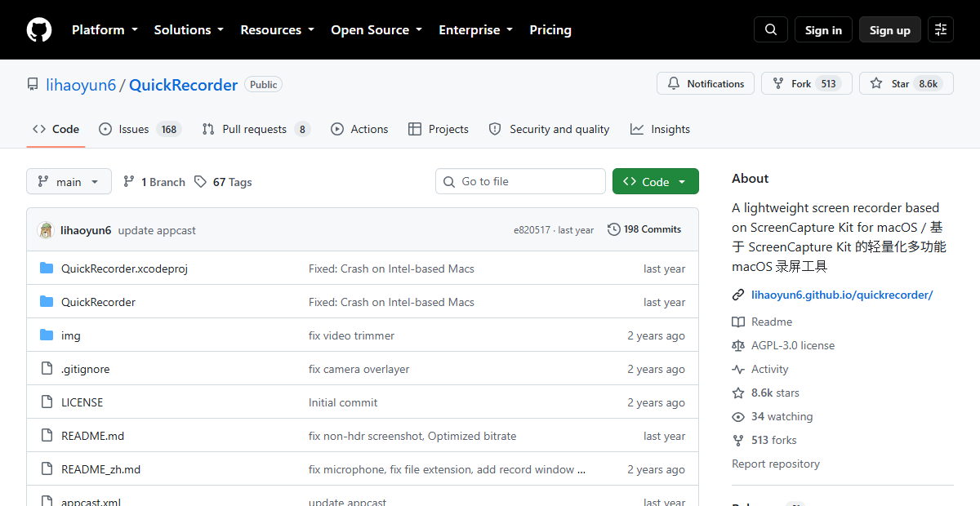The height and width of the screenshot is (506, 980).
Task: Click the link icon beside website URL
Action: pyautogui.click(x=738, y=295)
